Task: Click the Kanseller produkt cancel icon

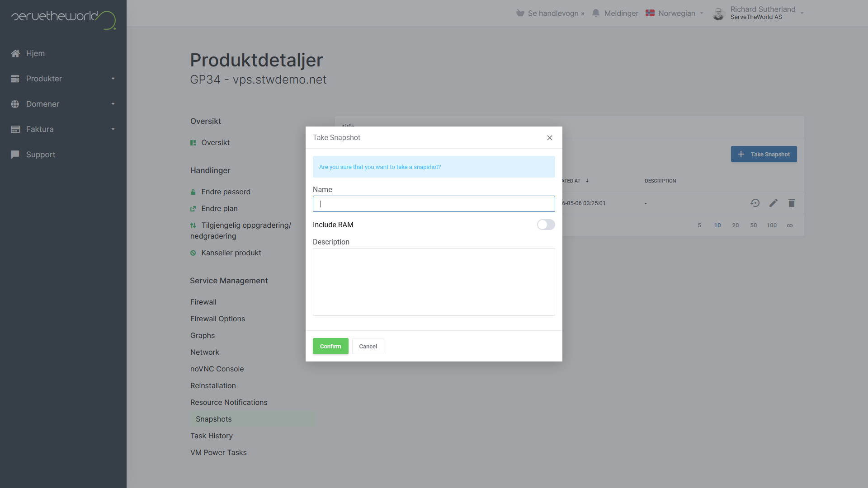Action: (193, 253)
